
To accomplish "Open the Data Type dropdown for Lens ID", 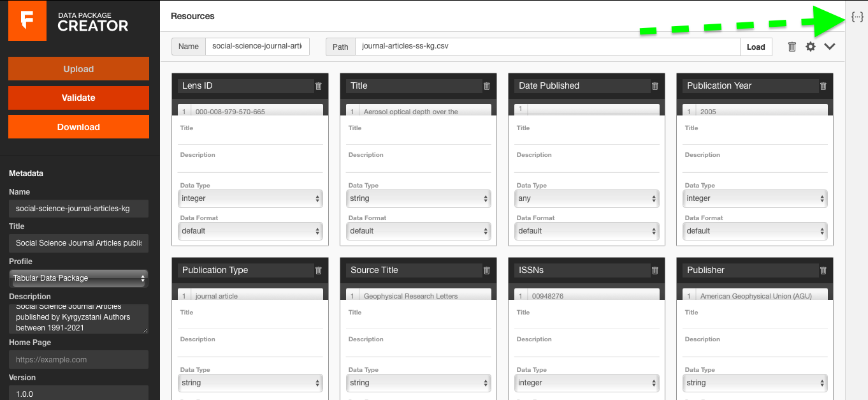I will (250, 198).
